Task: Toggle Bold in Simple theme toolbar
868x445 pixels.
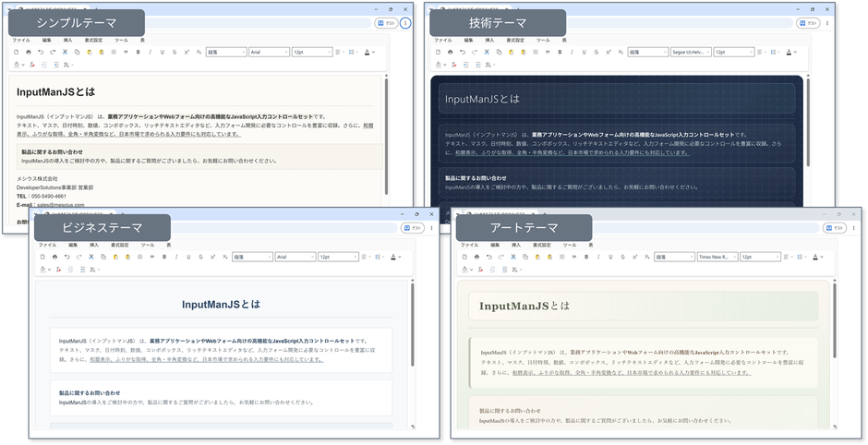Action: pyautogui.click(x=138, y=52)
